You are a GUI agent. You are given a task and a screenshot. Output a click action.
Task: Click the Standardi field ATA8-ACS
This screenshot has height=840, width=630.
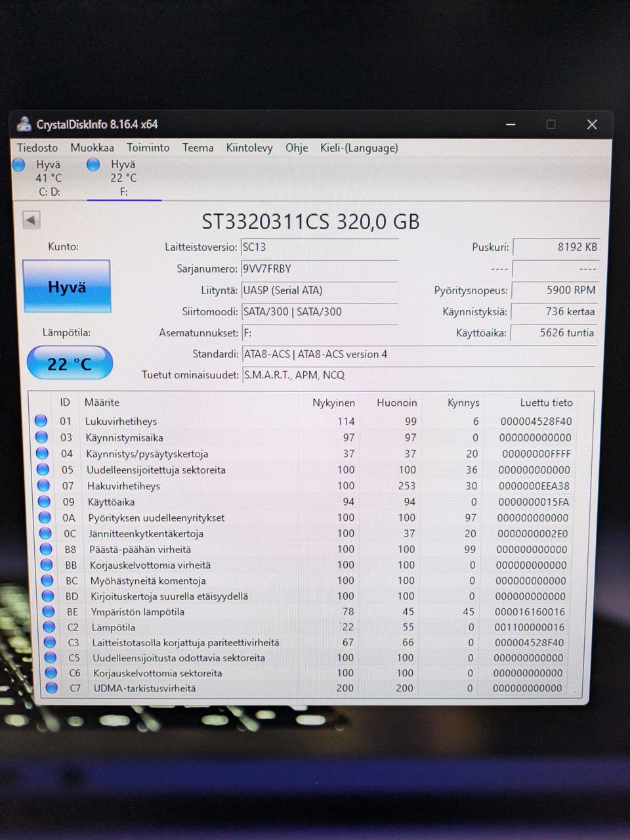tap(419, 354)
